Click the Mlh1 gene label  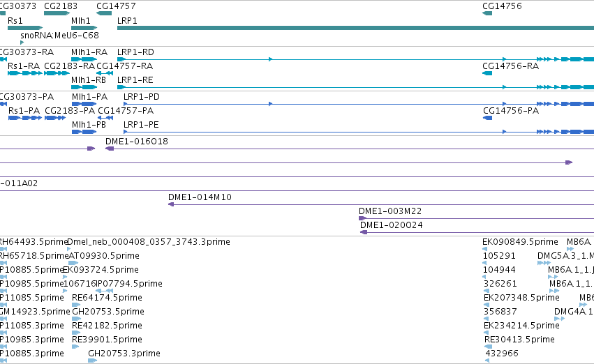81,20
